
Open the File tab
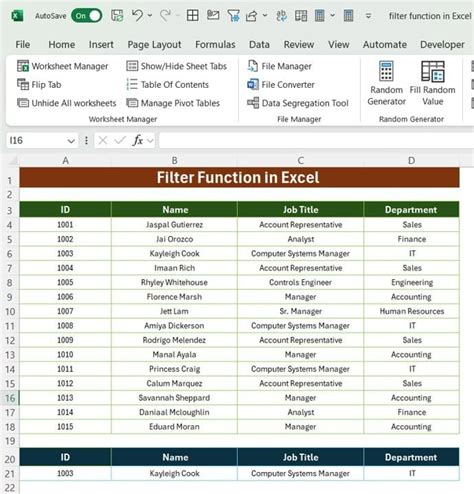(22, 44)
